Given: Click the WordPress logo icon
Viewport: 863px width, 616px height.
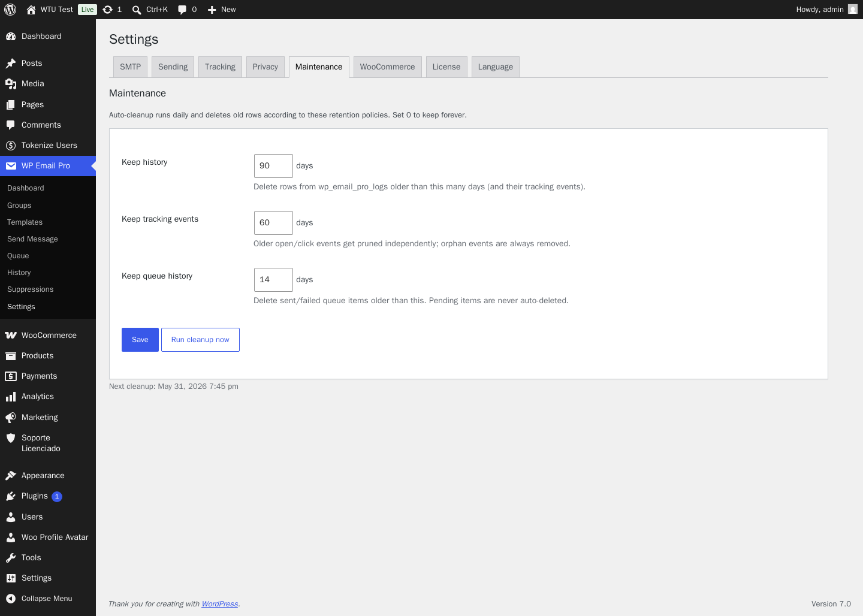Looking at the screenshot, I should click(10, 10).
